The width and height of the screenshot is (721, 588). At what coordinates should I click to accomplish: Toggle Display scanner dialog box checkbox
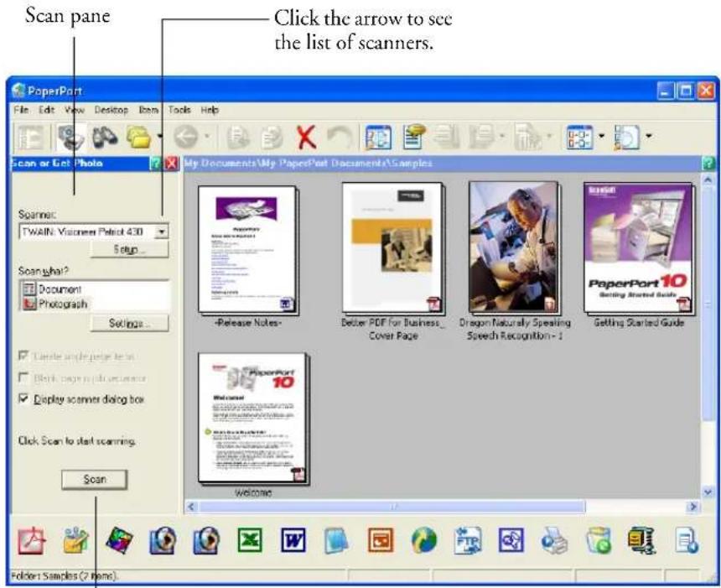pos(23,398)
